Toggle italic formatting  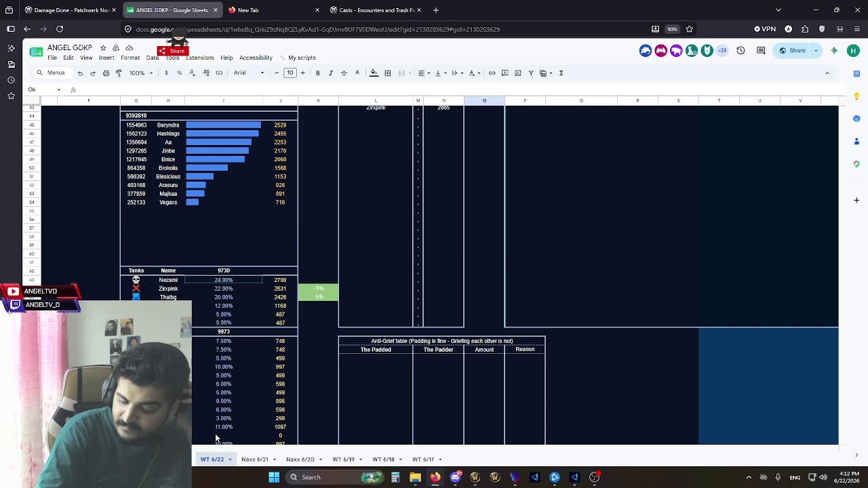click(x=330, y=73)
